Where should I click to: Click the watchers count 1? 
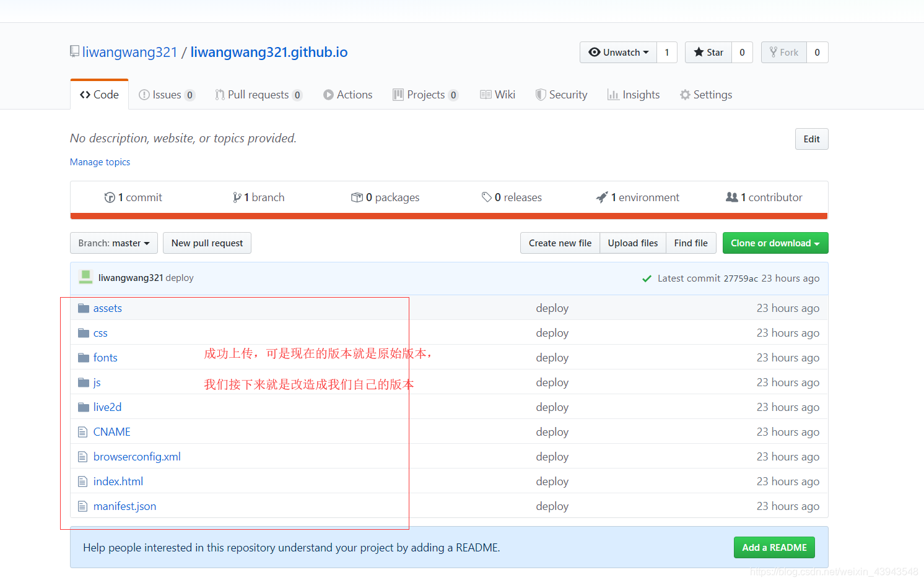pos(667,53)
